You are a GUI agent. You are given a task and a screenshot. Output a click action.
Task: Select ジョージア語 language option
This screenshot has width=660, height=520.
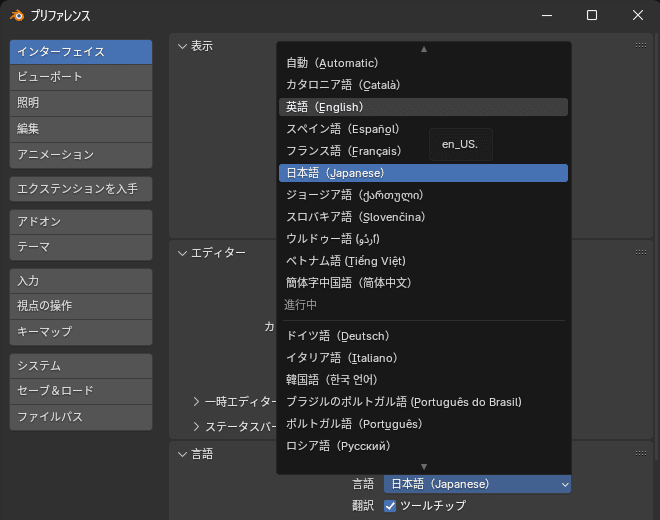pos(423,195)
